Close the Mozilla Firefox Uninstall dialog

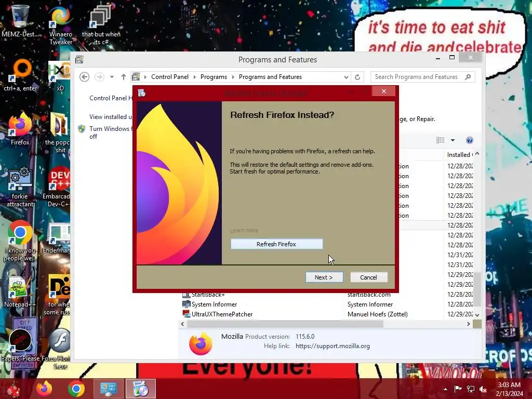(384, 91)
